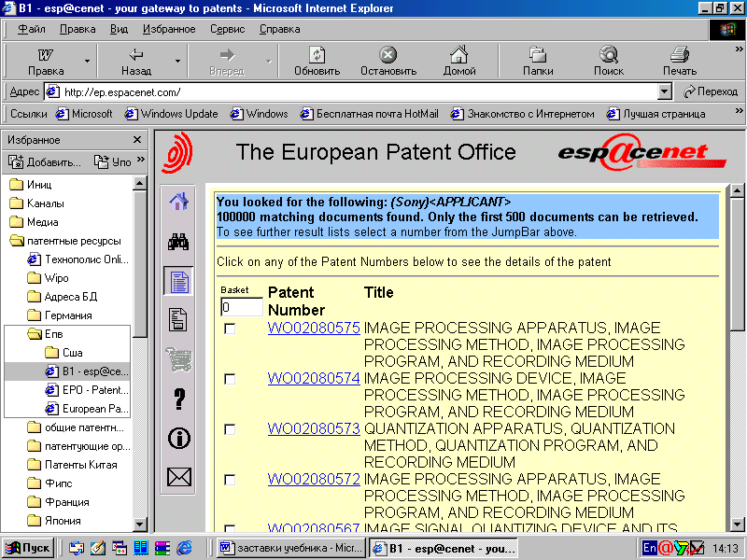Click the Переход (Go) button
The width and height of the screenshot is (747, 560).
[x=711, y=91]
